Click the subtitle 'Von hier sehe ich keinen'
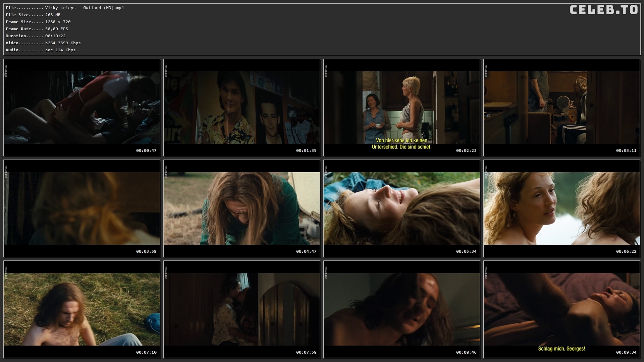The image size is (644, 362). 401,140
